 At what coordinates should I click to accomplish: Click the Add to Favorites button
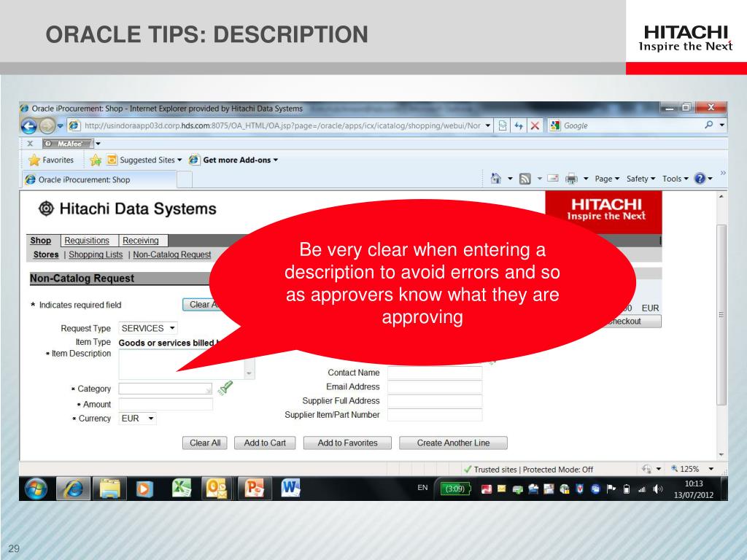coord(347,443)
